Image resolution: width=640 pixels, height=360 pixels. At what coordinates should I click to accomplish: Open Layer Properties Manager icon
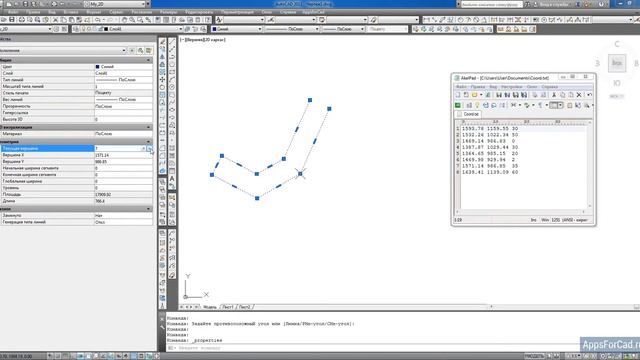pos(76,29)
